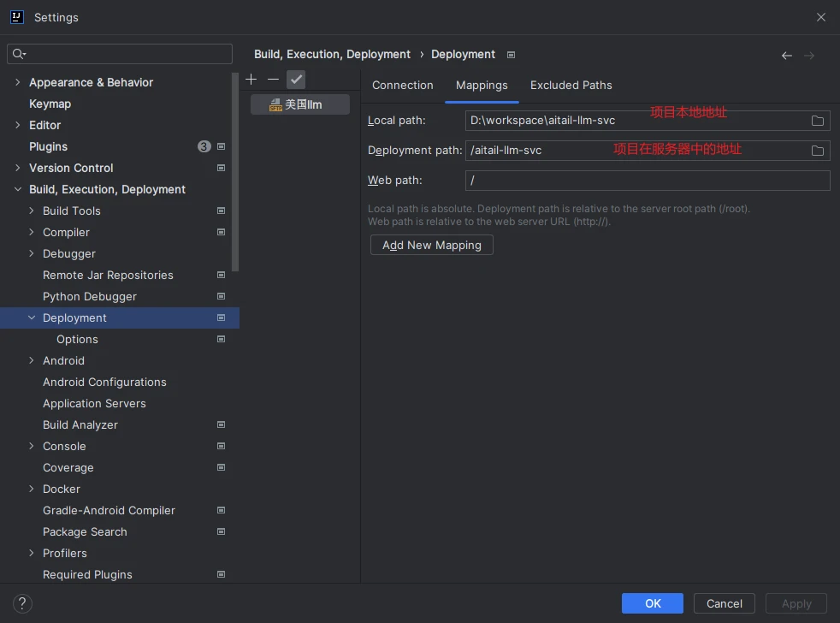Open Android Configurations settings

tap(104, 383)
